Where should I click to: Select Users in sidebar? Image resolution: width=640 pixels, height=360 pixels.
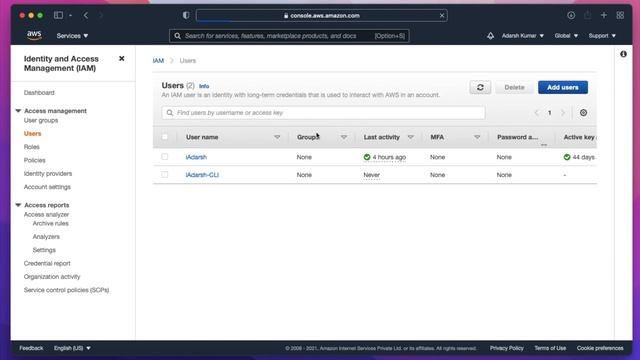point(32,133)
